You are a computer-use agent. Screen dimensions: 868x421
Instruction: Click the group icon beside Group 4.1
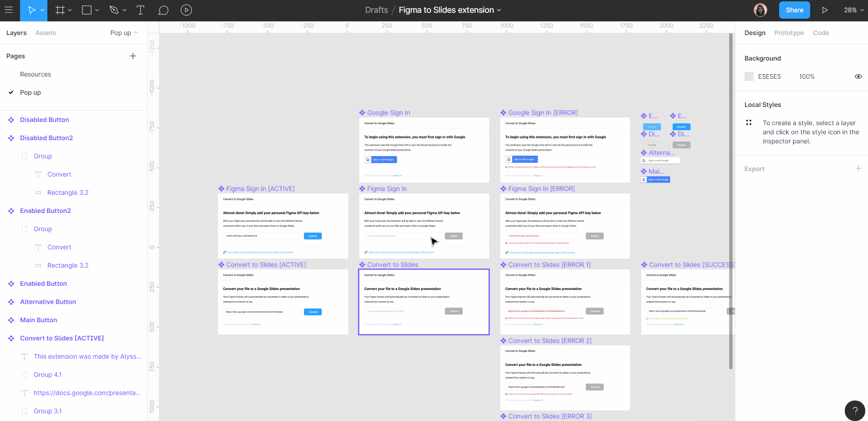(x=25, y=375)
